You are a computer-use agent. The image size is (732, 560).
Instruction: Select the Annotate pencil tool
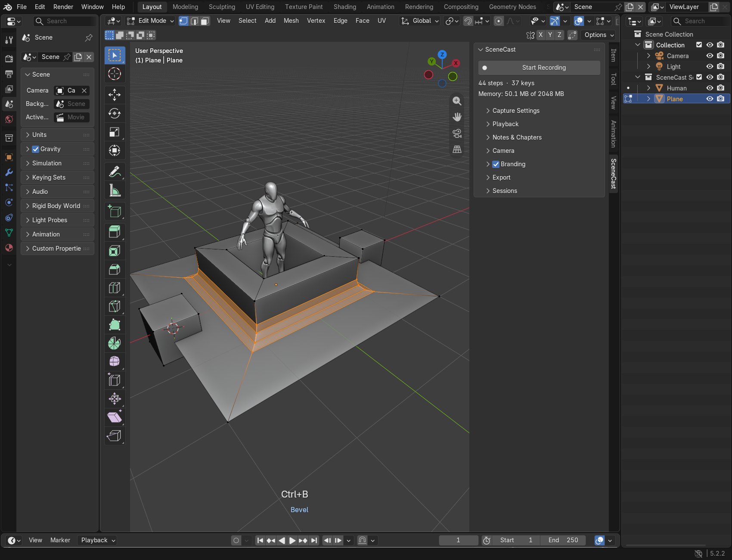click(115, 171)
